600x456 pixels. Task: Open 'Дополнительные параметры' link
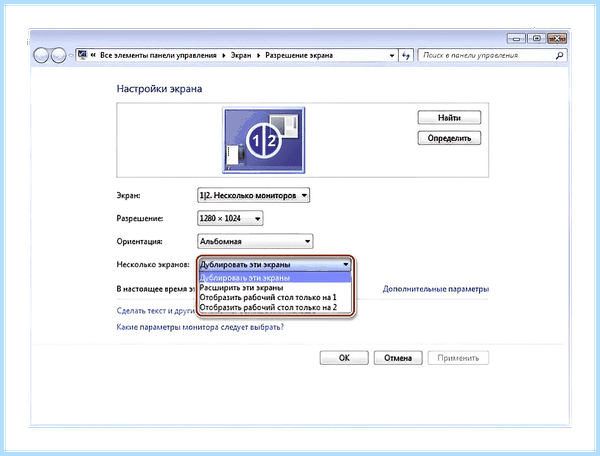point(436,289)
